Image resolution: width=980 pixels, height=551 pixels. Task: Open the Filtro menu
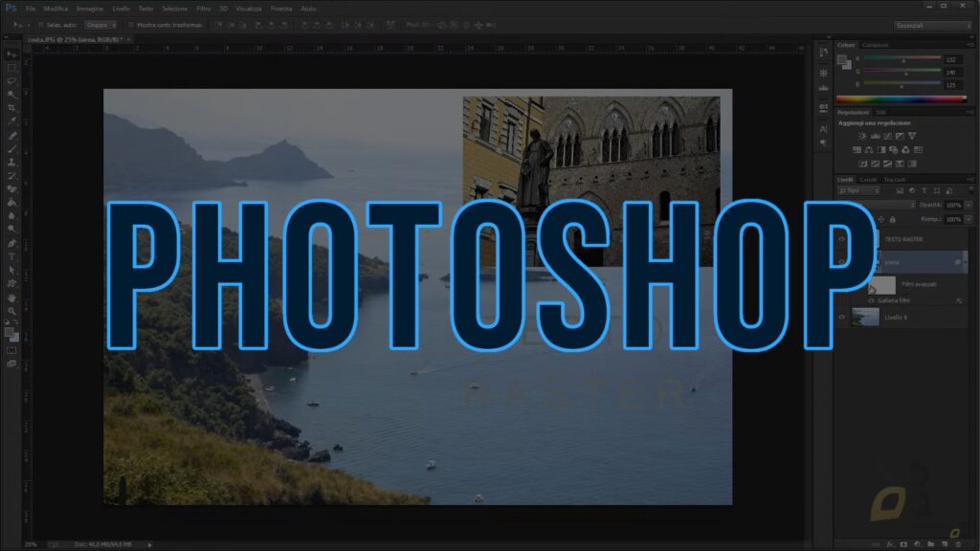(204, 9)
